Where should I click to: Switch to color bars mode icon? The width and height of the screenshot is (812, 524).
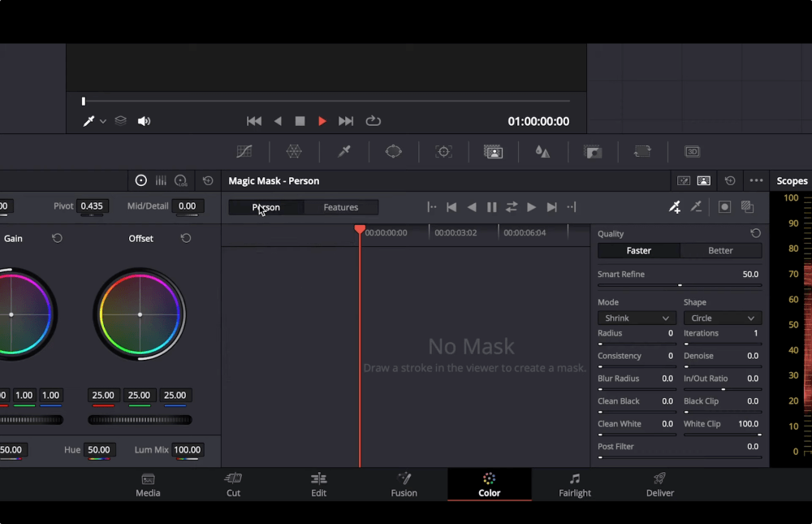point(161,180)
